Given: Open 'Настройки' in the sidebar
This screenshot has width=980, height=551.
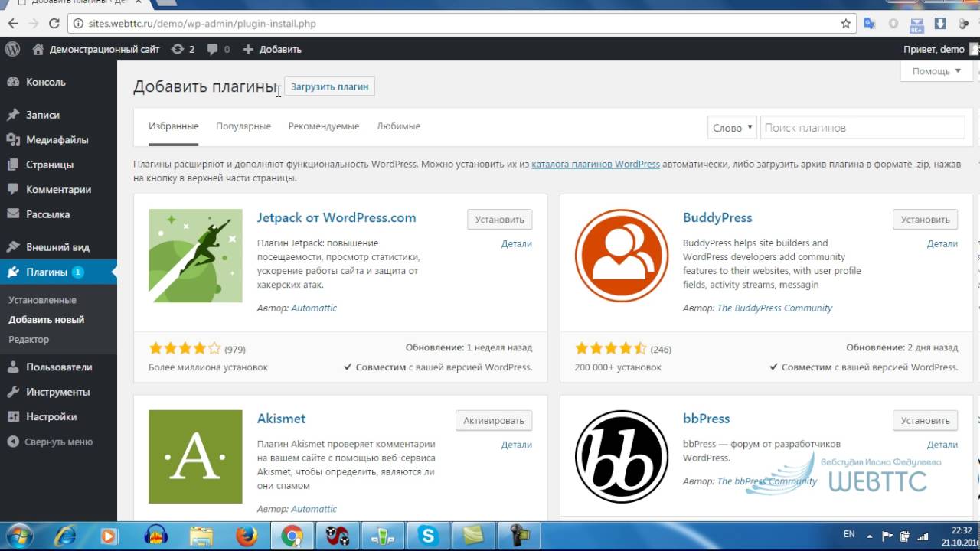Looking at the screenshot, I should click(x=58, y=417).
